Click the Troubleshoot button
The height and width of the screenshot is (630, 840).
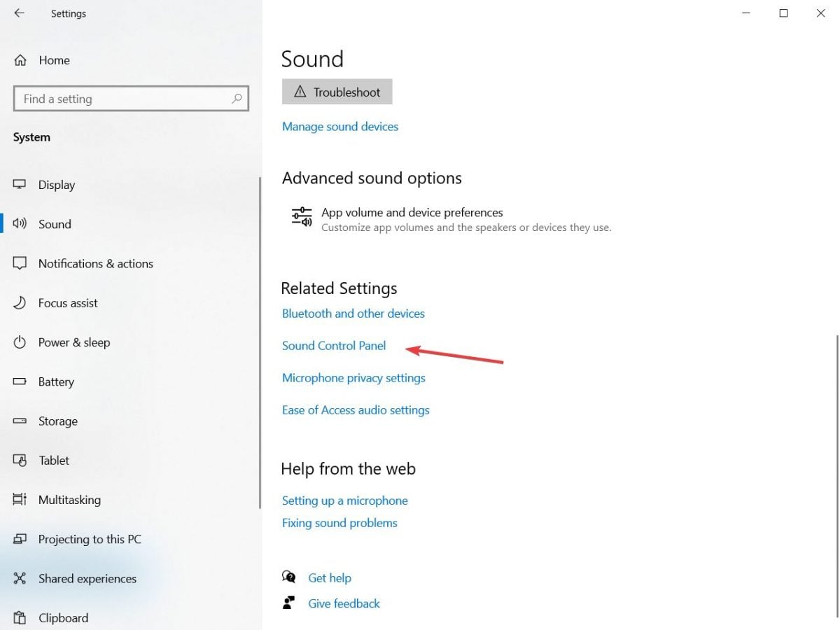[337, 91]
